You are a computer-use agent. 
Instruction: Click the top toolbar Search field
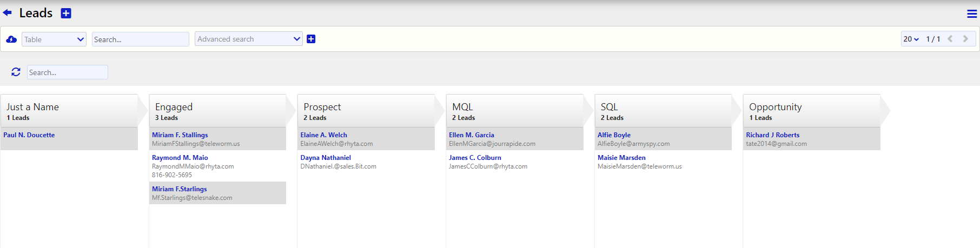(x=140, y=39)
